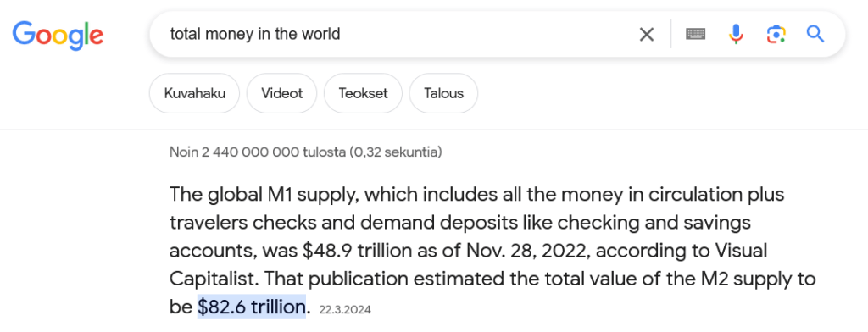Click the highlighted $82.6 trillion answer
868x332 pixels.
(x=252, y=307)
